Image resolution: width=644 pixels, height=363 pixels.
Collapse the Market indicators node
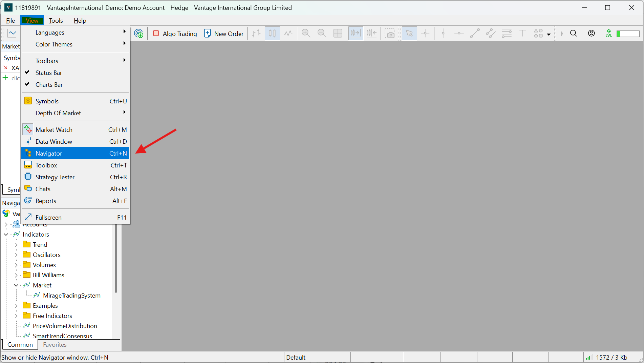[16, 285]
